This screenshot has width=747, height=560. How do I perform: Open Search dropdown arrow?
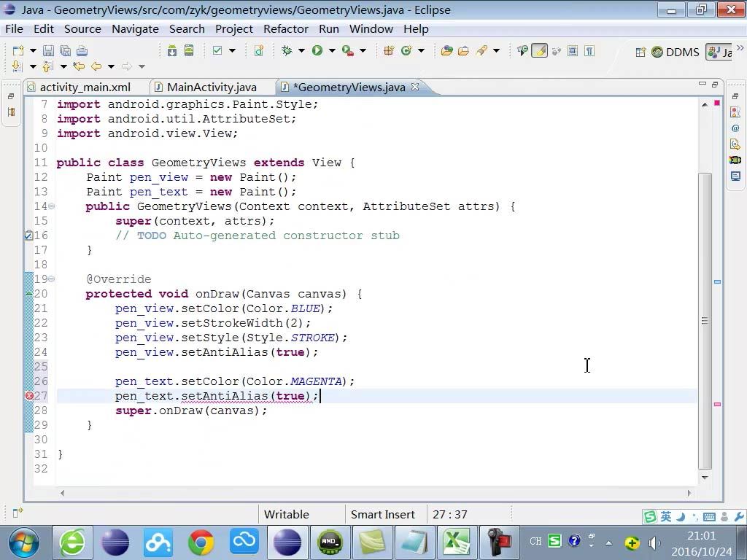[496, 50]
